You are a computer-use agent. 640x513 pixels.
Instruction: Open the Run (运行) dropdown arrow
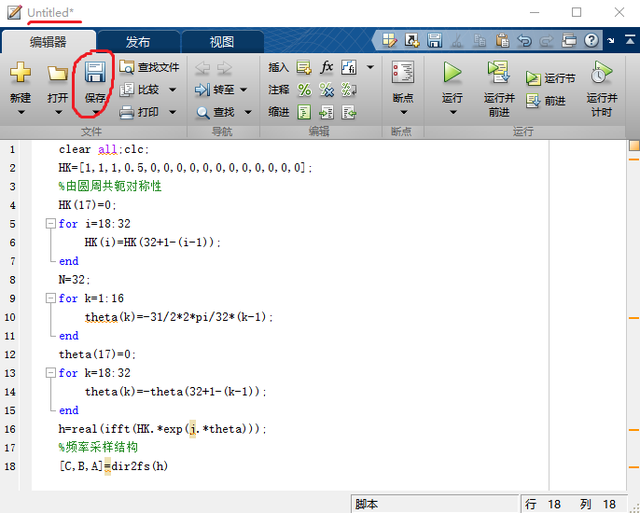[453, 112]
